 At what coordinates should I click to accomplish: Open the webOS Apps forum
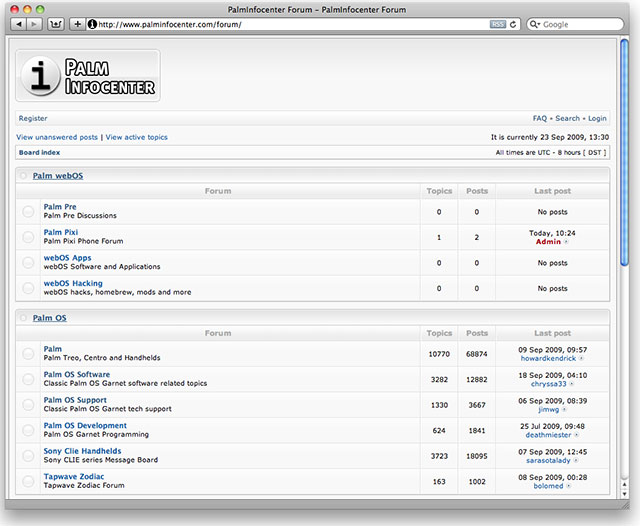tap(67, 258)
